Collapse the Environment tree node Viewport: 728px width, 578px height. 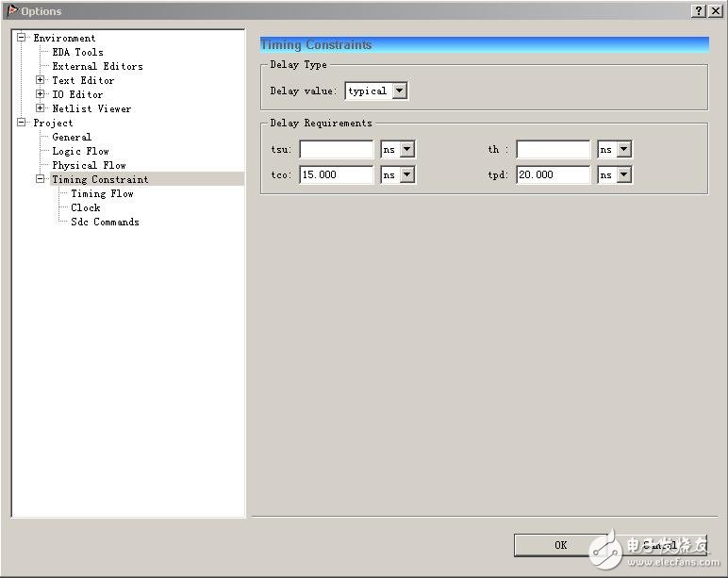click(22, 38)
